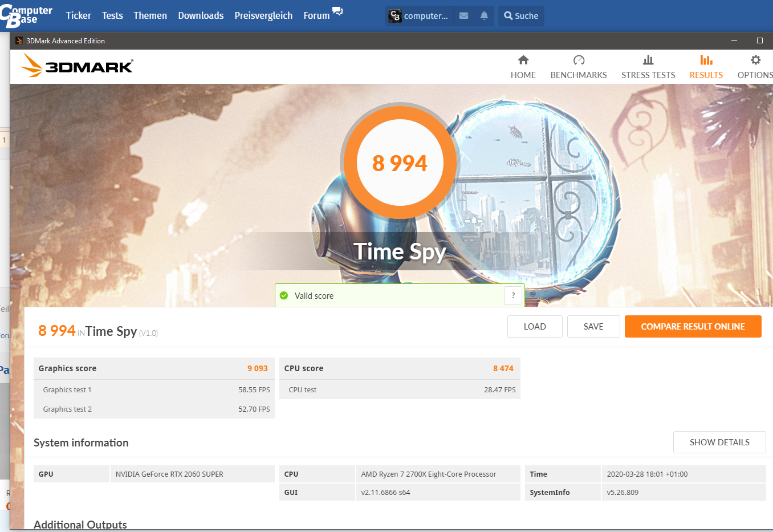The width and height of the screenshot is (773, 532).
Task: Click the ComputerBase logo in the browser
Action: (27, 16)
